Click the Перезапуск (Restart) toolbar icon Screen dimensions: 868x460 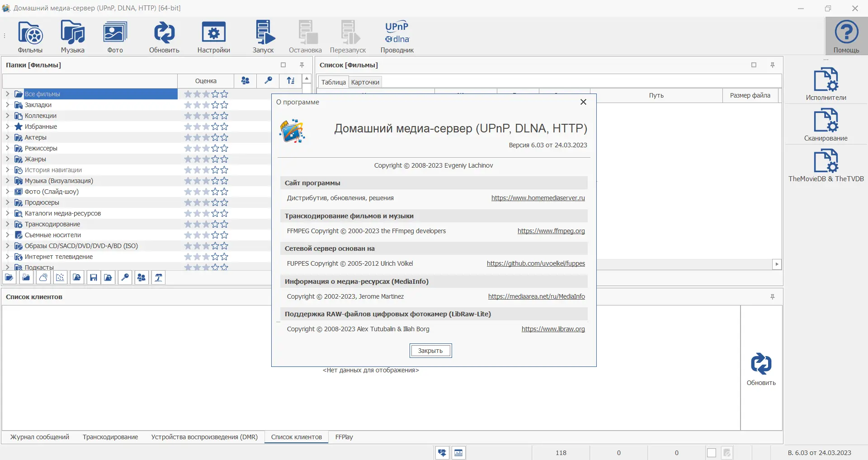[x=348, y=37]
